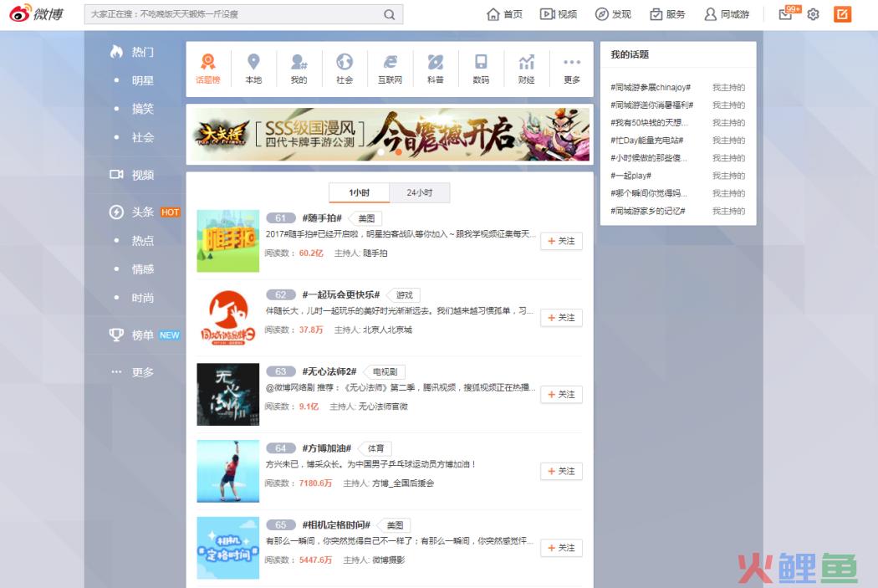The width and height of the screenshot is (878, 588).
Task: Click 随手拍 topic thumbnail
Action: [228, 241]
